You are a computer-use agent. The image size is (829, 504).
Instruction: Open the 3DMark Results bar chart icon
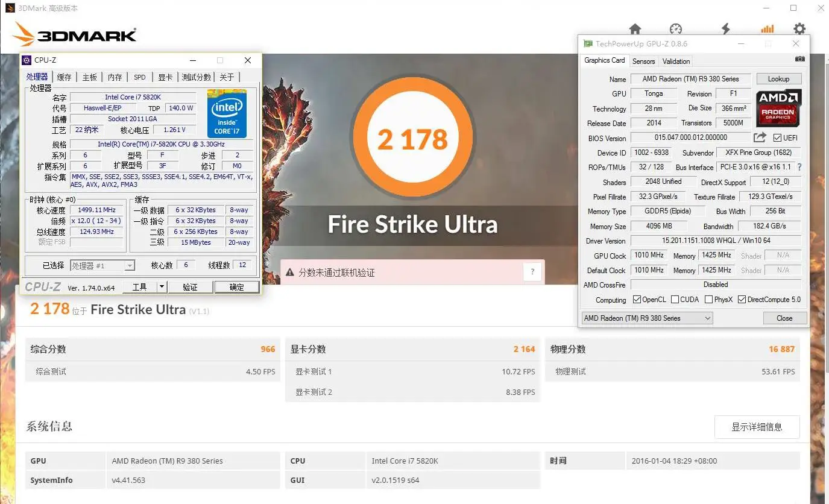(x=767, y=29)
